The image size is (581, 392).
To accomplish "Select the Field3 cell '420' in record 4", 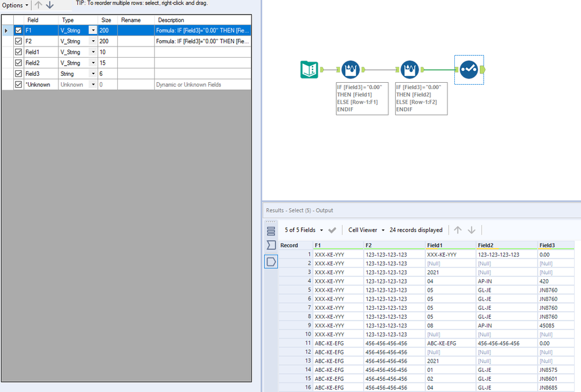I will click(556, 281).
